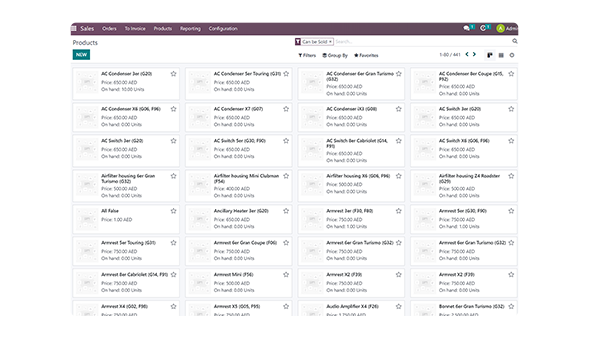Click the All False product image
This screenshot has width=590, height=360.
[x=87, y=219]
